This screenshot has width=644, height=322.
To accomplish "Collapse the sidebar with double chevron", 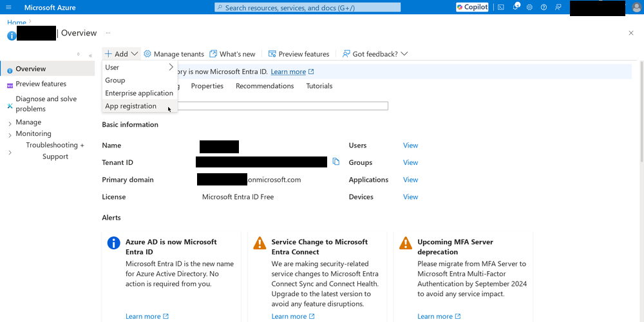I will [90, 55].
